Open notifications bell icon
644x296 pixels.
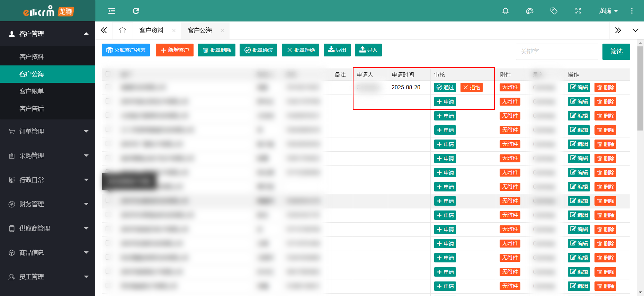tap(506, 11)
